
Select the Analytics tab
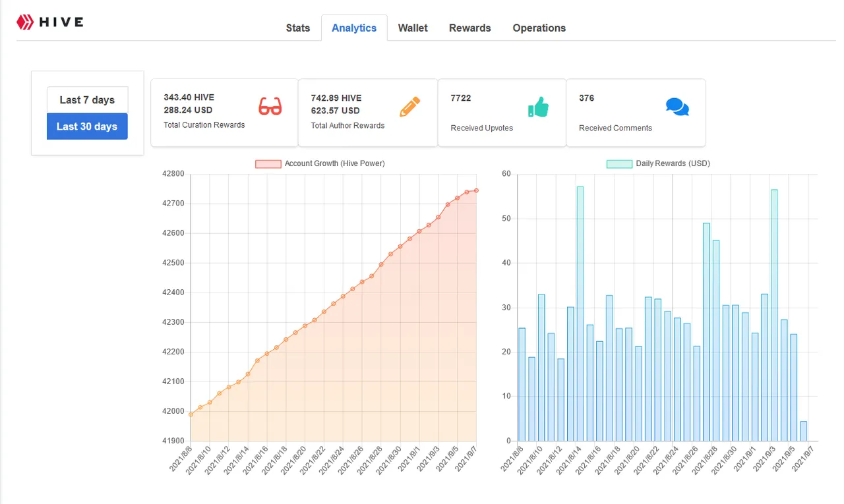354,28
